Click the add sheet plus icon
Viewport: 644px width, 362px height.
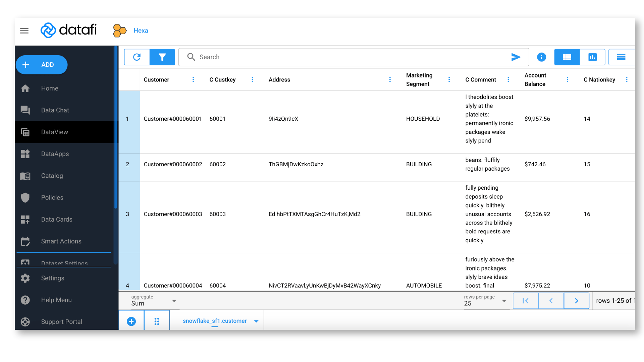coord(131,321)
